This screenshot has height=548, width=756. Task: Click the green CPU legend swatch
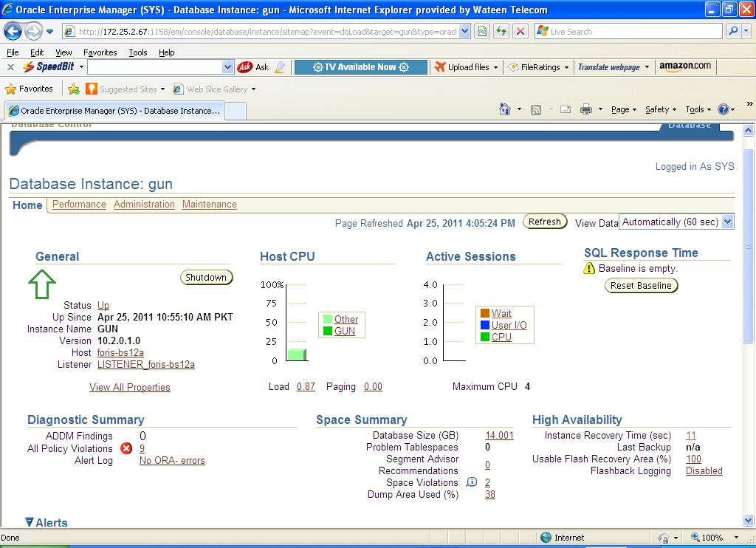485,337
